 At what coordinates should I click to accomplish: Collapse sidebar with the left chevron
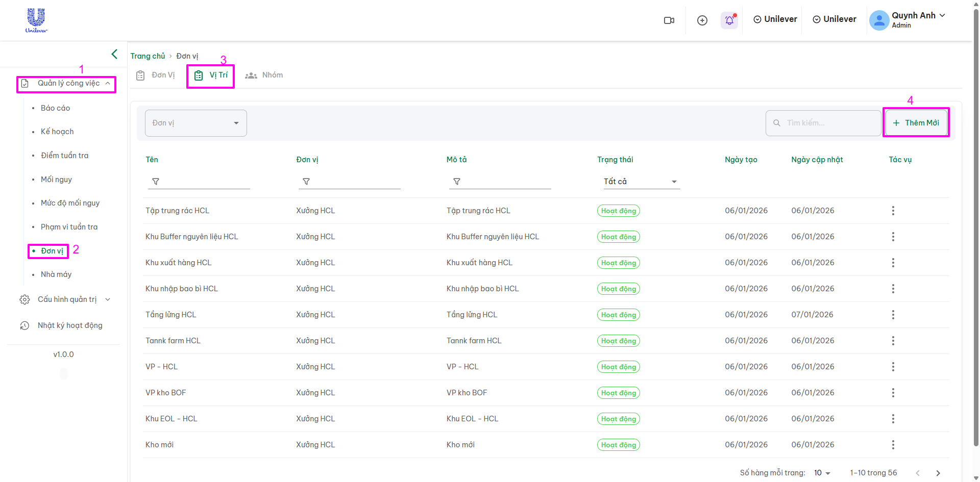click(x=114, y=54)
